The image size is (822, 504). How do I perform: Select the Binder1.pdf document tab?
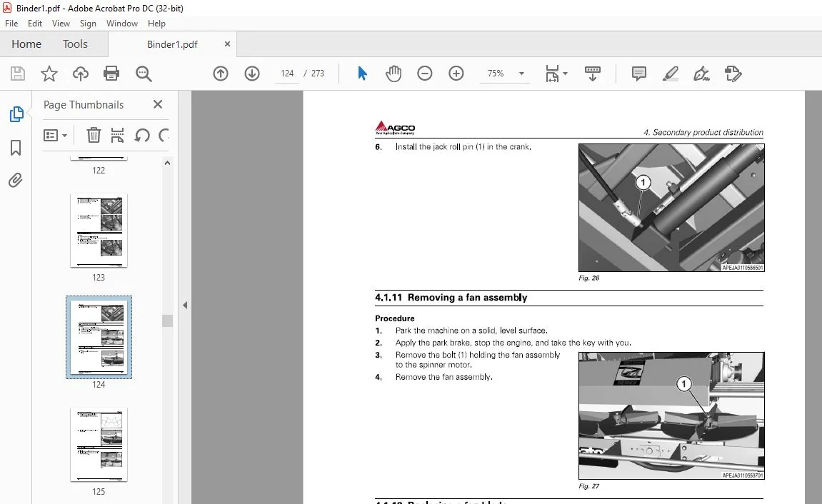[172, 44]
